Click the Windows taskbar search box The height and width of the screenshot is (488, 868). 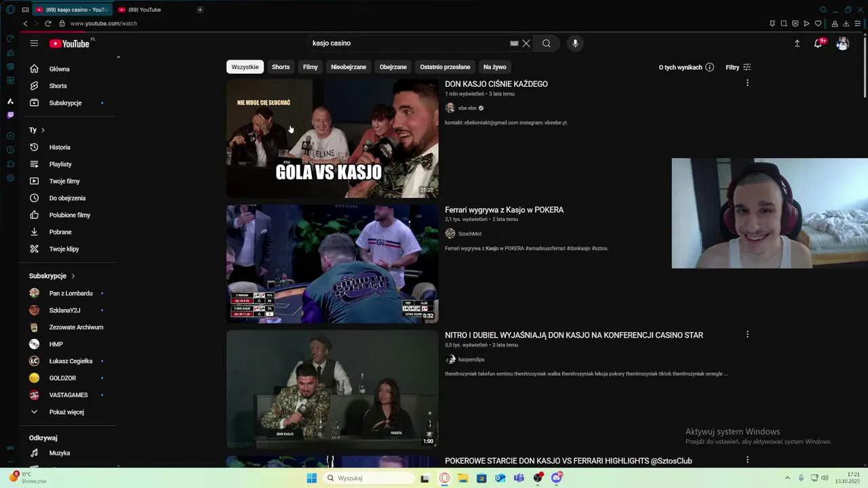[368, 478]
